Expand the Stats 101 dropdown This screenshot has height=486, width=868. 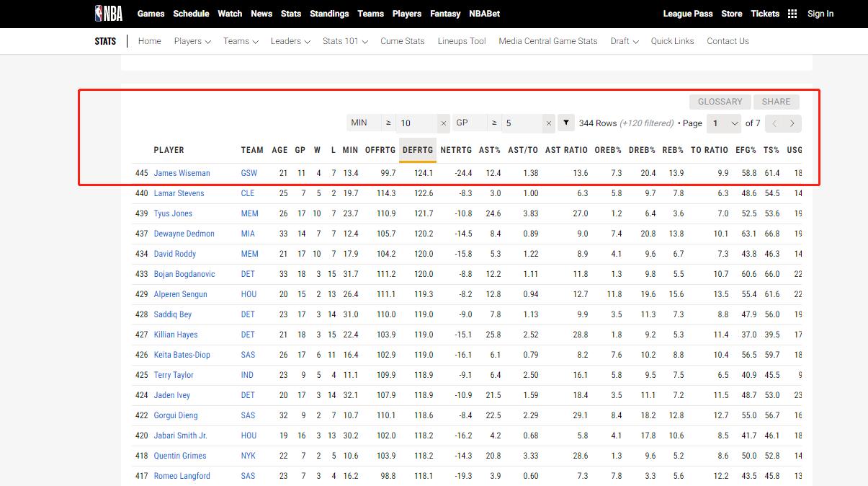point(345,41)
